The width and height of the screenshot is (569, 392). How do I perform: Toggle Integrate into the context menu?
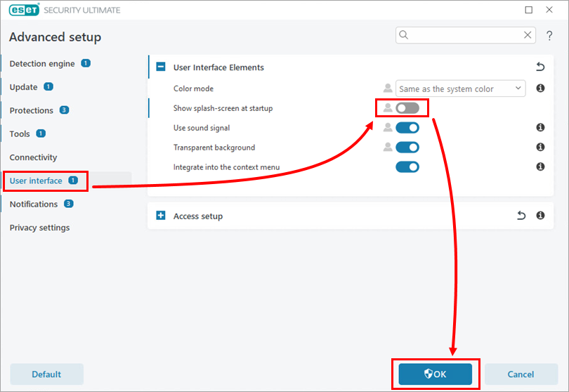point(407,167)
